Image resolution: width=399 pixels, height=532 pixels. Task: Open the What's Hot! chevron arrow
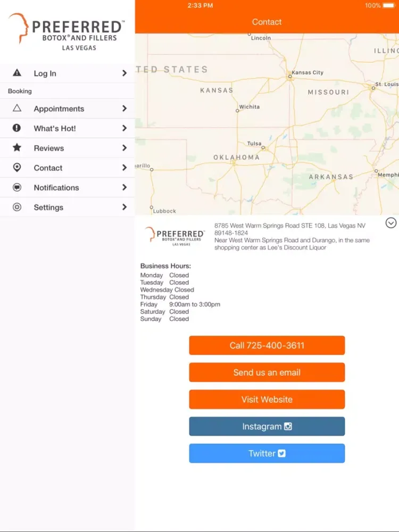click(x=124, y=128)
